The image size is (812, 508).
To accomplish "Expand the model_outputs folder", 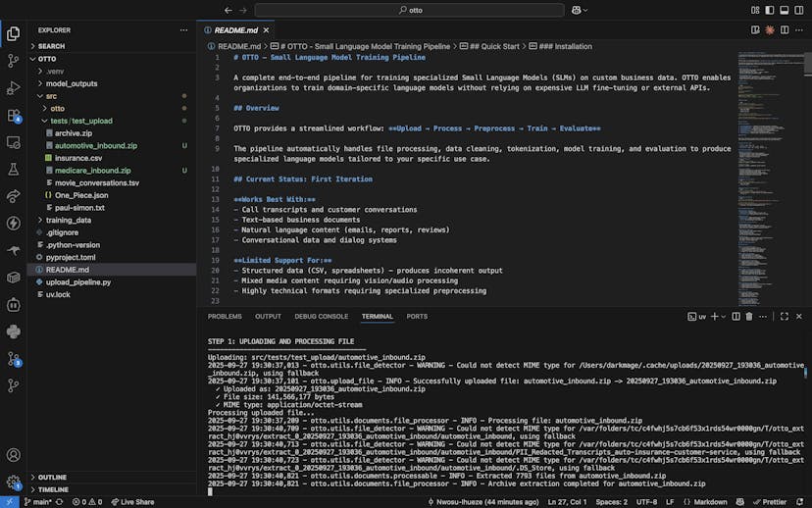I will 72,83.
